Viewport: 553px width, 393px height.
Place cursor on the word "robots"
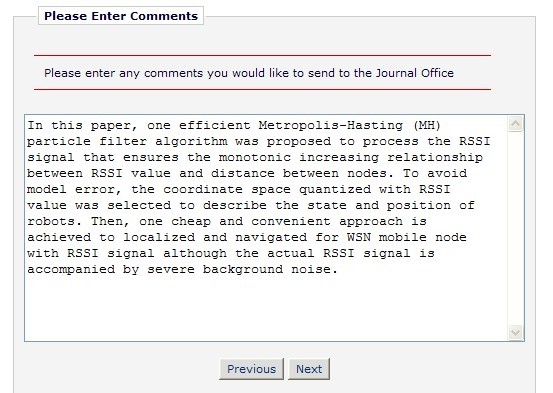coord(54,222)
